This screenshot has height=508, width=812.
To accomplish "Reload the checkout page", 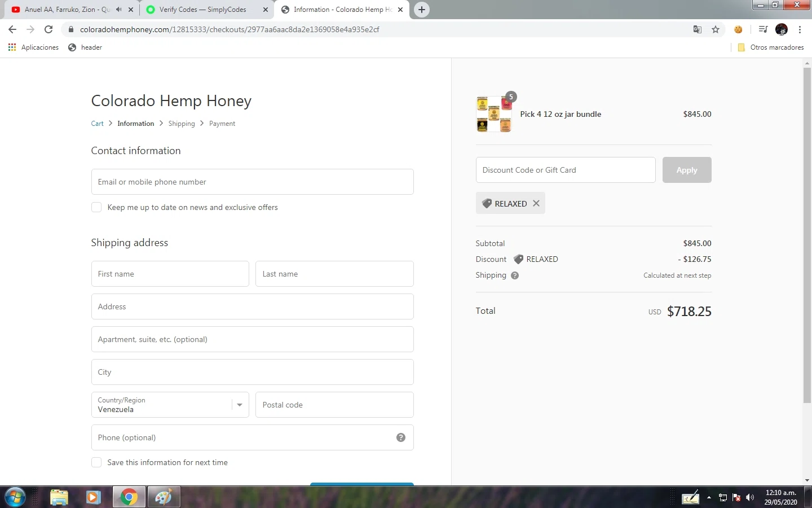I will click(x=48, y=29).
